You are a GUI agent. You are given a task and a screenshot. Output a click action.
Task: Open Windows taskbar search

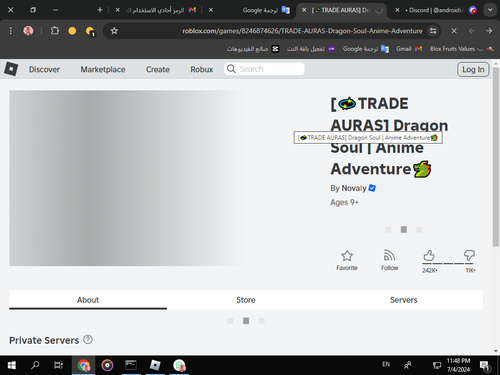point(35,365)
